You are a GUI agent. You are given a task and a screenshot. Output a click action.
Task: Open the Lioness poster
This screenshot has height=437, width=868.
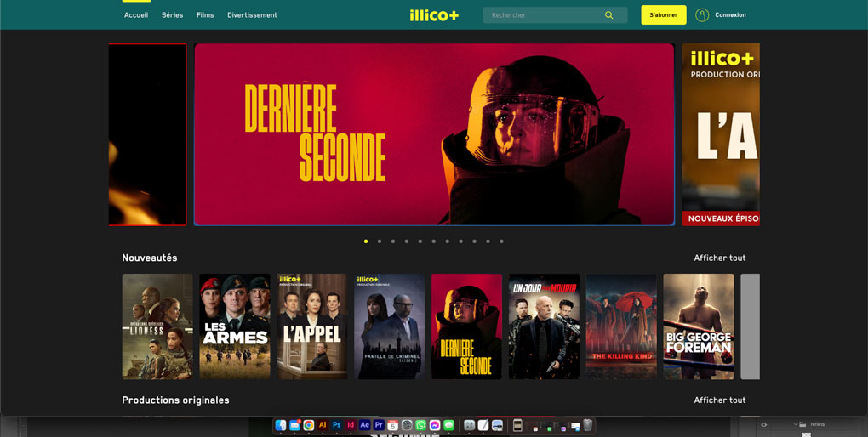click(x=157, y=326)
